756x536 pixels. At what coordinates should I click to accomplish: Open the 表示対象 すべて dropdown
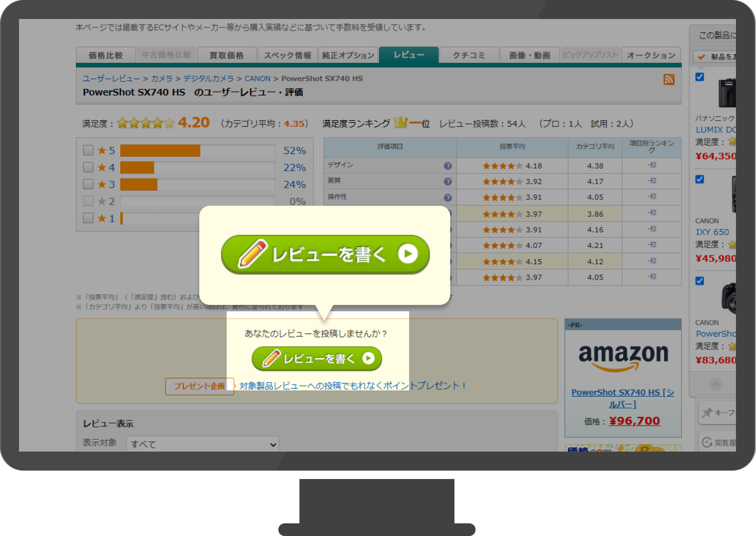[202, 444]
